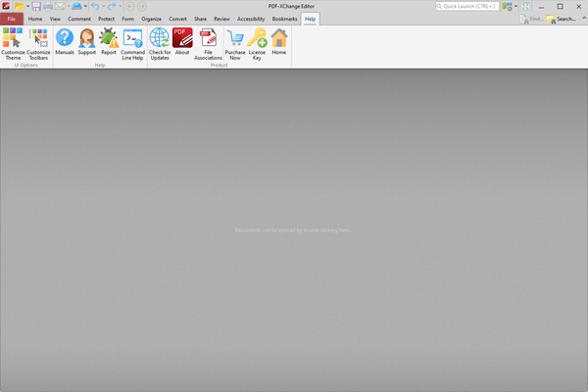Image resolution: width=588 pixels, height=392 pixels.
Task: Expand the Undo history dropdown arrow
Action: pyautogui.click(x=103, y=6)
